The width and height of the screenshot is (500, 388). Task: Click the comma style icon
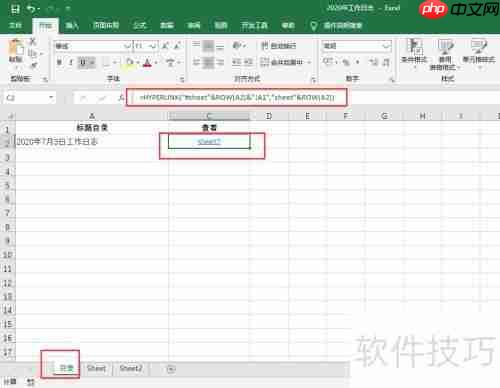coord(358,62)
